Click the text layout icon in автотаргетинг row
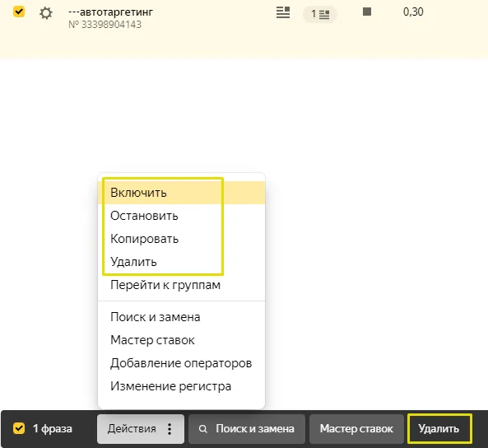This screenshot has width=488, height=448. coord(283,12)
